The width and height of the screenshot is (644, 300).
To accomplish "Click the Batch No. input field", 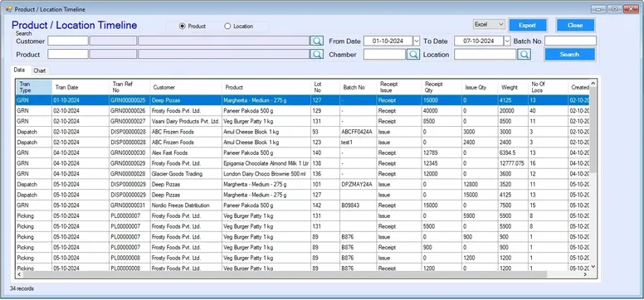I will [570, 41].
